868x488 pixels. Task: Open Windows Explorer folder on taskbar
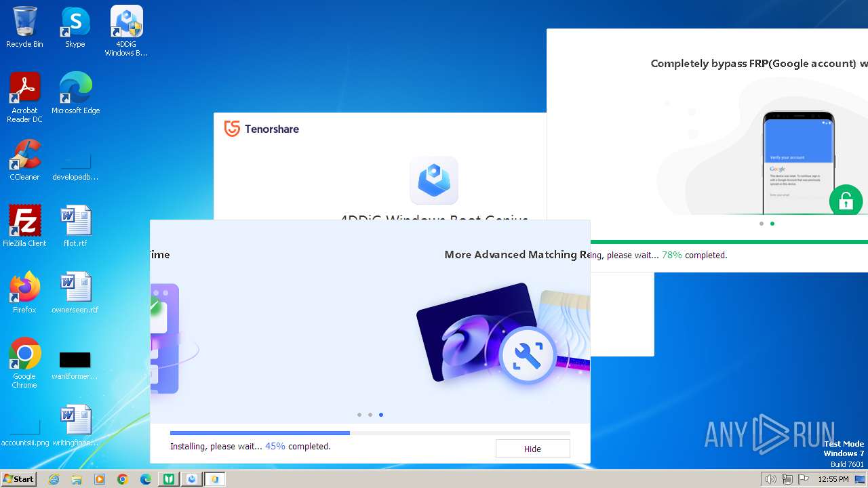77,479
